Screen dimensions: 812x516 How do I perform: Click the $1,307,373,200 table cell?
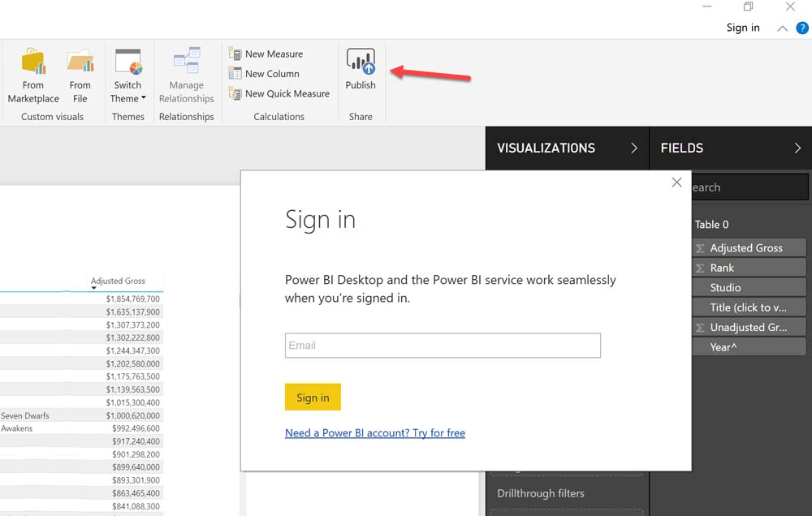pyautogui.click(x=133, y=325)
